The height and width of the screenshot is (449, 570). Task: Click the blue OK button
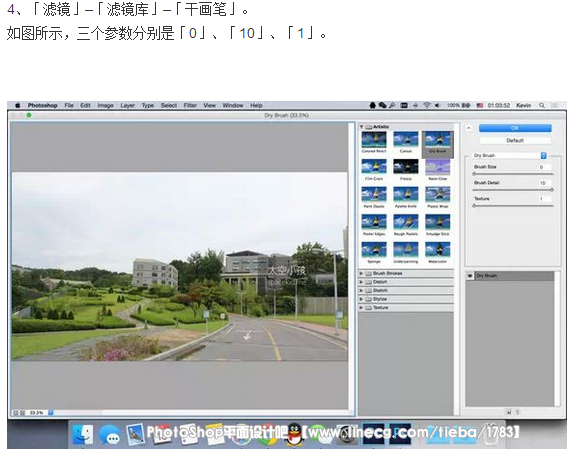point(515,128)
